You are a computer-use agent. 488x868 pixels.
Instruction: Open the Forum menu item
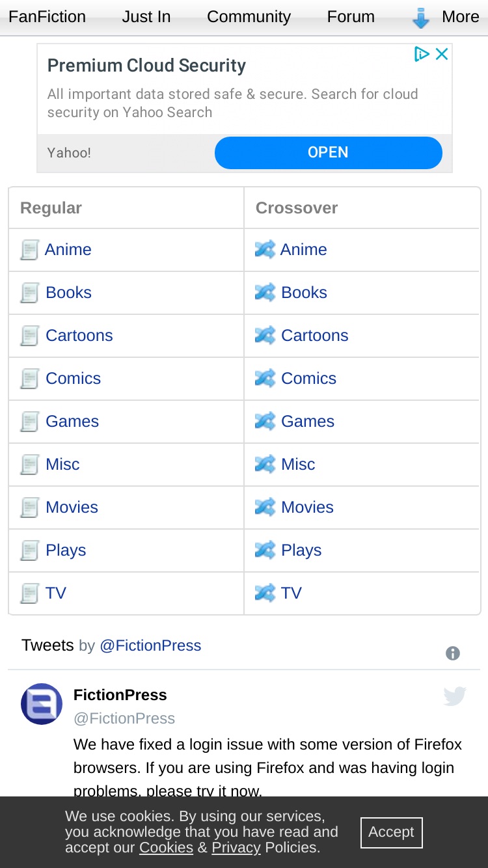[351, 17]
